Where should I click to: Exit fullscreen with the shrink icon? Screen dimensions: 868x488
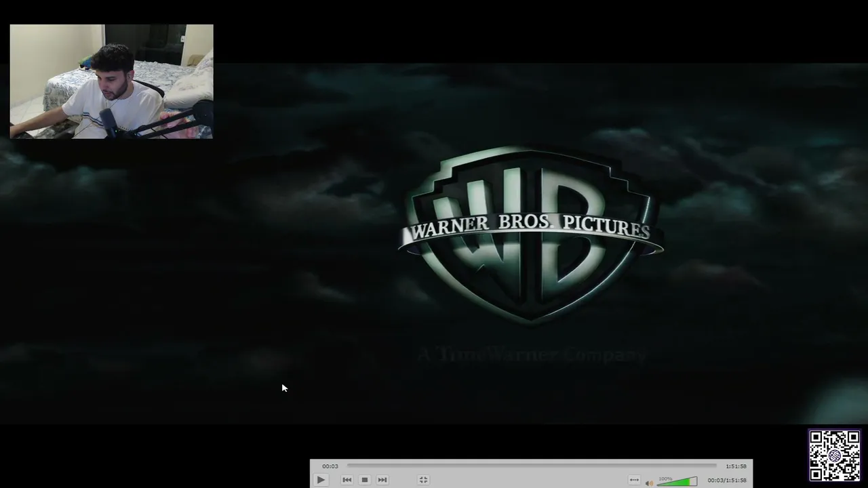point(423,480)
